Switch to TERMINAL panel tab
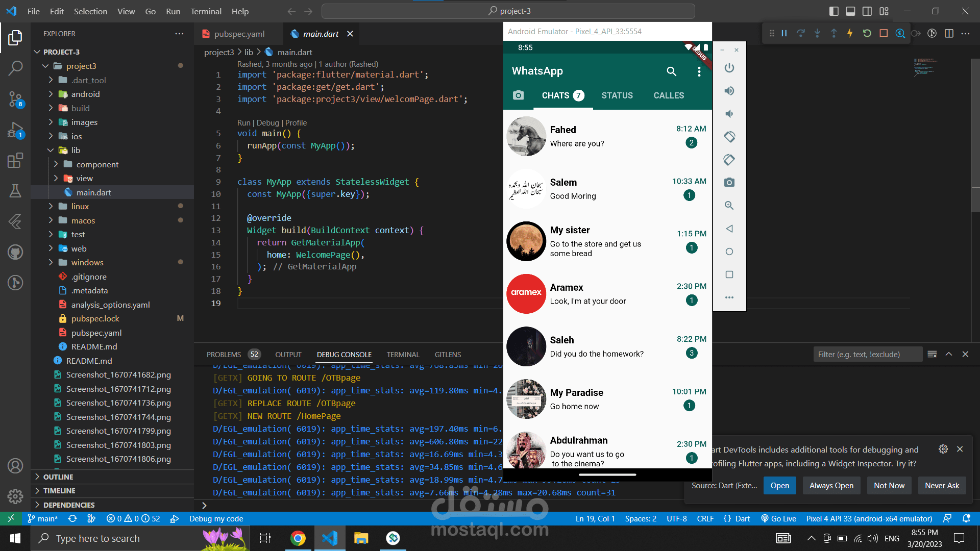The height and width of the screenshot is (551, 980). (x=403, y=355)
